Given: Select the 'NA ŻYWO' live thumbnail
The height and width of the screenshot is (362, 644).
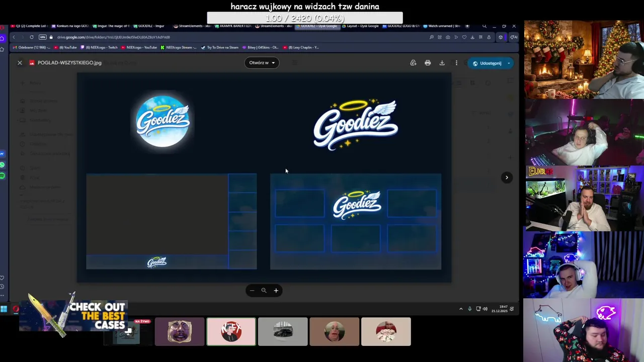Looking at the screenshot, I should tap(128, 332).
